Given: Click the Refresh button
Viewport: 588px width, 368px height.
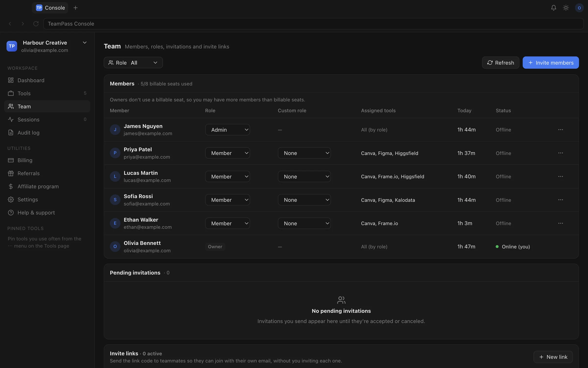Looking at the screenshot, I should point(501,63).
